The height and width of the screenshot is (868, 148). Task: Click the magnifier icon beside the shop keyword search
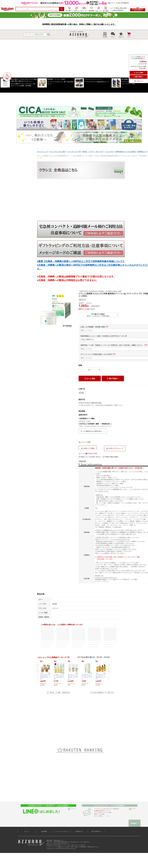tap(49, 34)
